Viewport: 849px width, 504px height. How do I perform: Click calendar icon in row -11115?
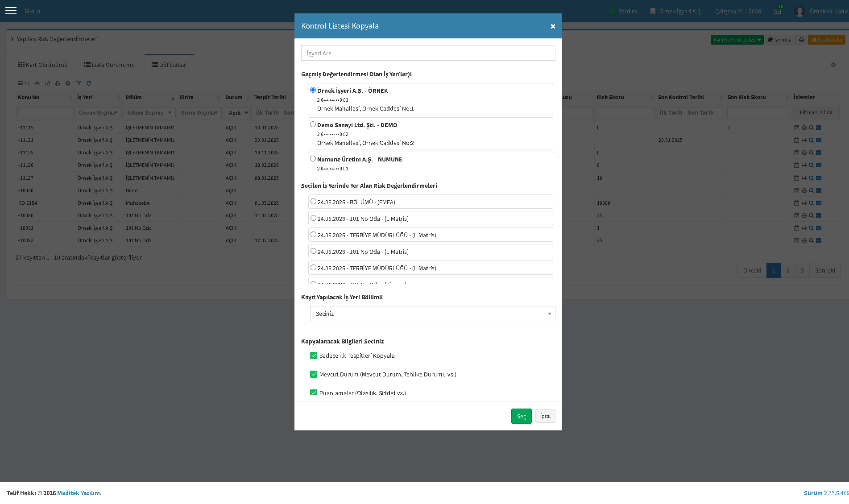point(797,128)
